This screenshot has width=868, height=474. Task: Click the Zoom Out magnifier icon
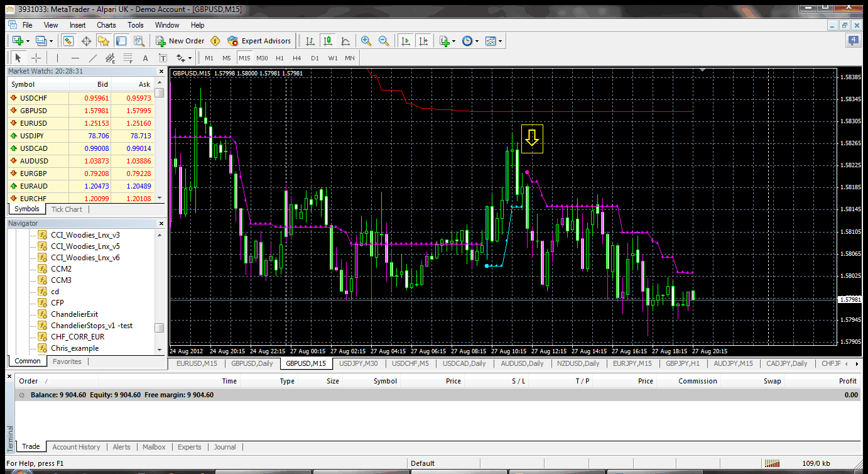pyautogui.click(x=383, y=41)
